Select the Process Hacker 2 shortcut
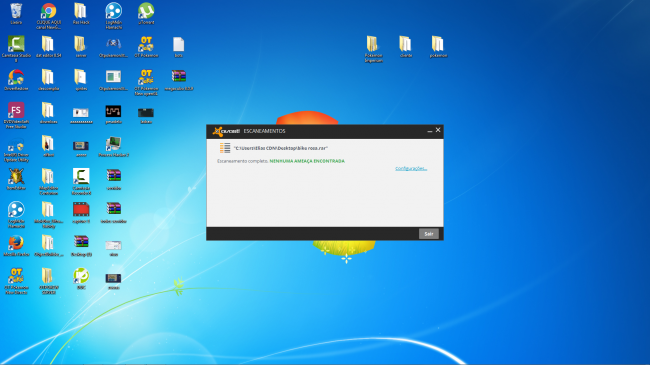This screenshot has height=365, width=650. tap(114, 146)
